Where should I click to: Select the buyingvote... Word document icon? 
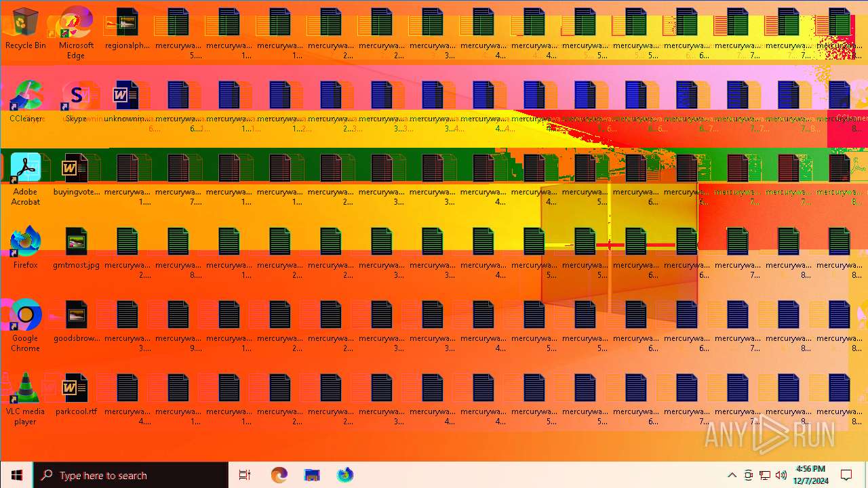click(x=76, y=175)
